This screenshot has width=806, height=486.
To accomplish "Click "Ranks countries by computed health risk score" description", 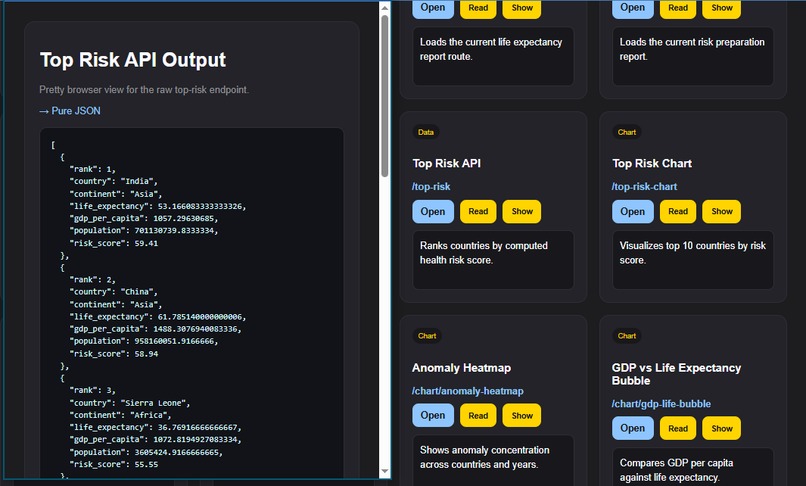I will coord(483,253).
